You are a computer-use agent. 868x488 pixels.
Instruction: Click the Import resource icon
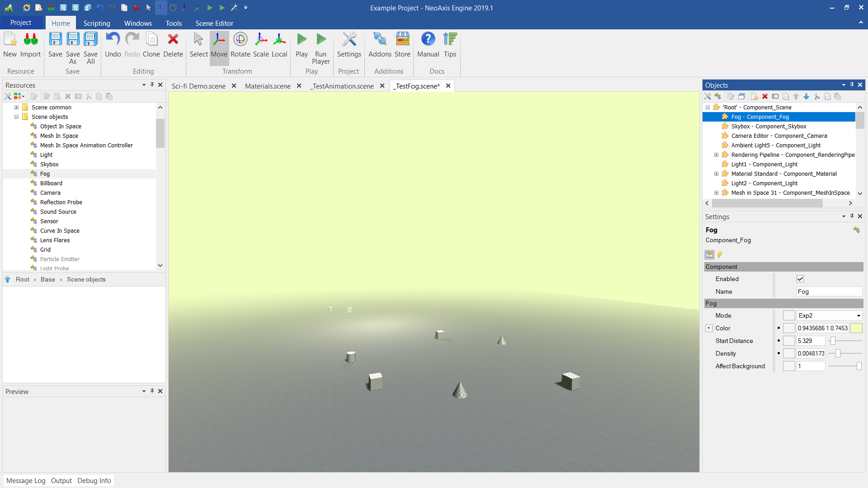[30, 45]
